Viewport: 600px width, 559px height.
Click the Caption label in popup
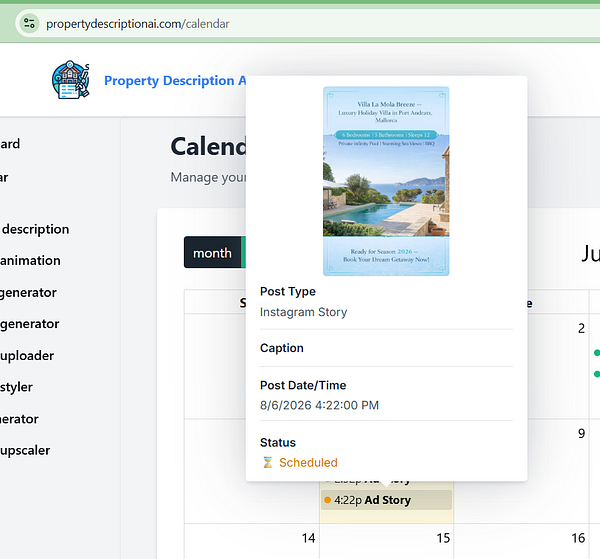[282, 348]
